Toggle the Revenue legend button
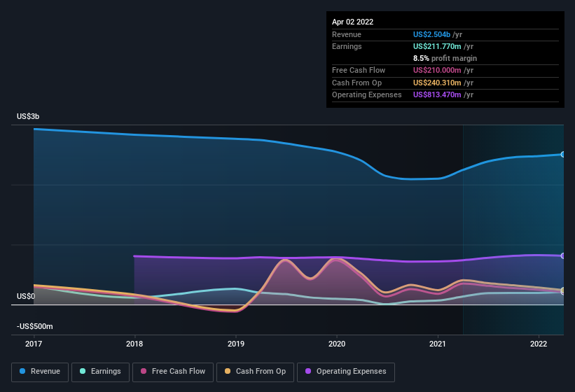The width and height of the screenshot is (575, 392). (x=40, y=372)
